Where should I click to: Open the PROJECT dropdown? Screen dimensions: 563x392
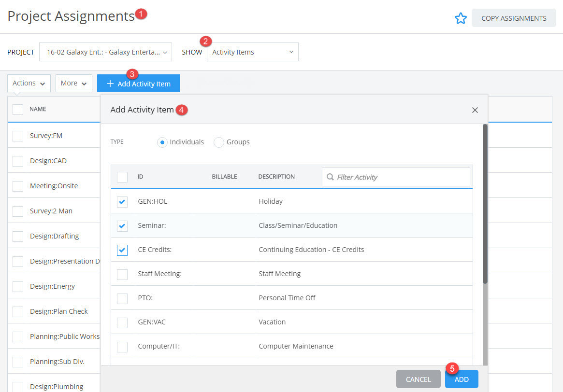point(105,52)
